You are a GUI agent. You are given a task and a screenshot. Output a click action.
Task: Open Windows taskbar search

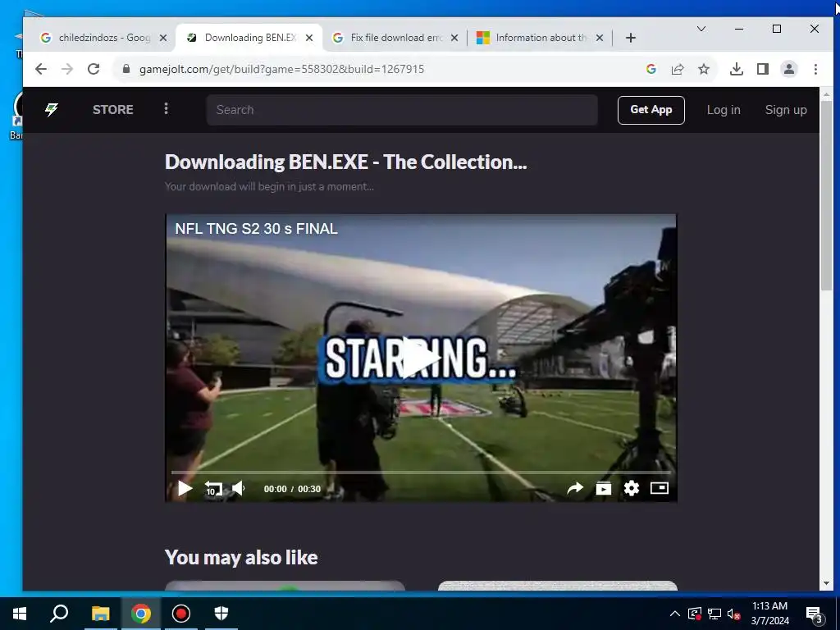pyautogui.click(x=59, y=614)
